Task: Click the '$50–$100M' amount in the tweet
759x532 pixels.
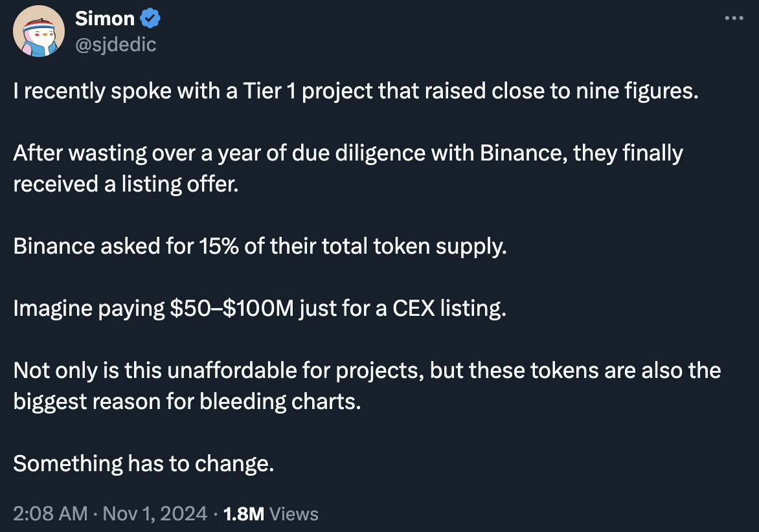Action: click(232, 309)
